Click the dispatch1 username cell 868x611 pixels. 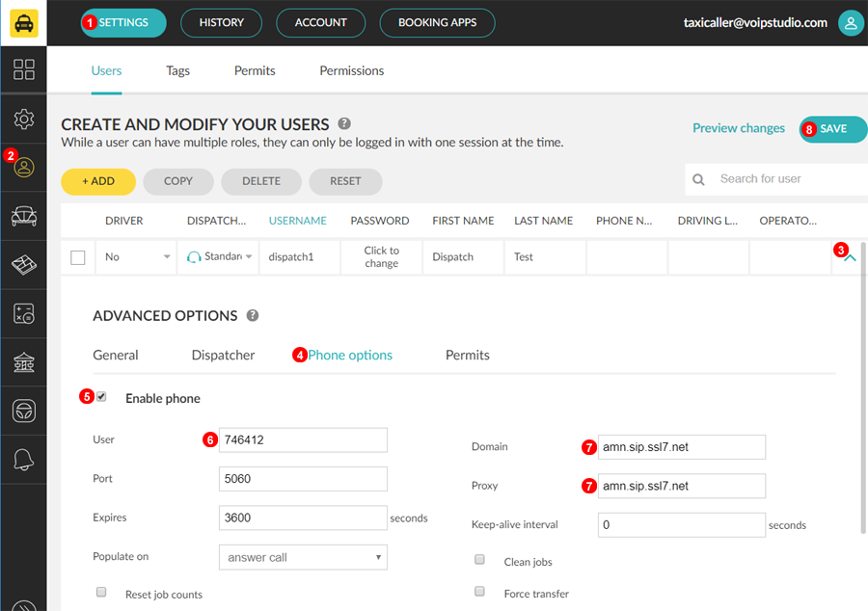300,257
